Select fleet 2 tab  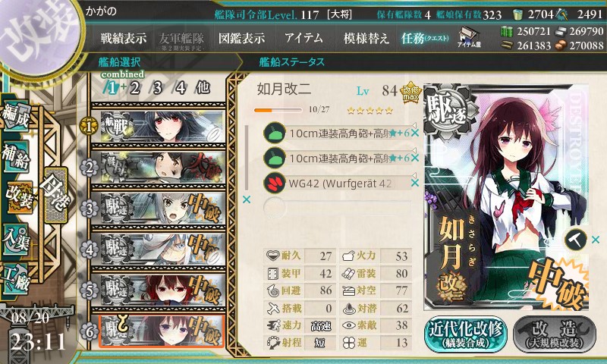pyautogui.click(x=134, y=88)
